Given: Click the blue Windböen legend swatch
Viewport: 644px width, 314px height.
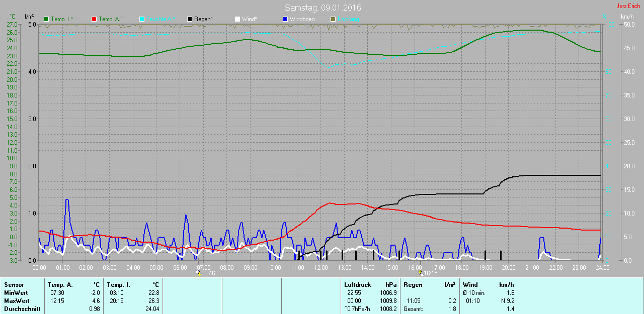Looking at the screenshot, I should point(285,19).
